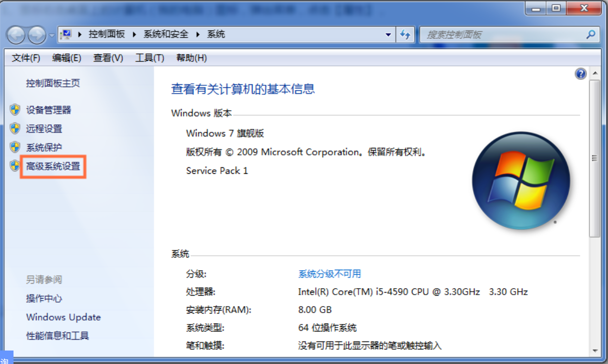Click the scrollbar up arrow

click(594, 73)
